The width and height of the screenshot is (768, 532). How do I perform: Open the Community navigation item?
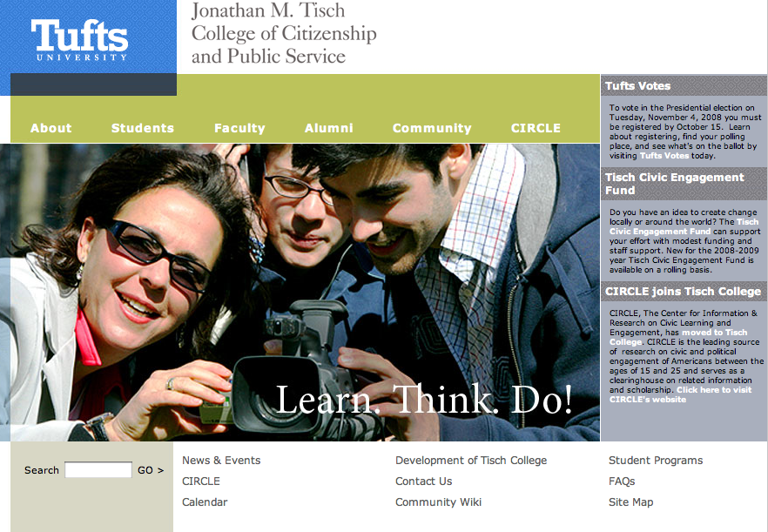click(x=432, y=128)
